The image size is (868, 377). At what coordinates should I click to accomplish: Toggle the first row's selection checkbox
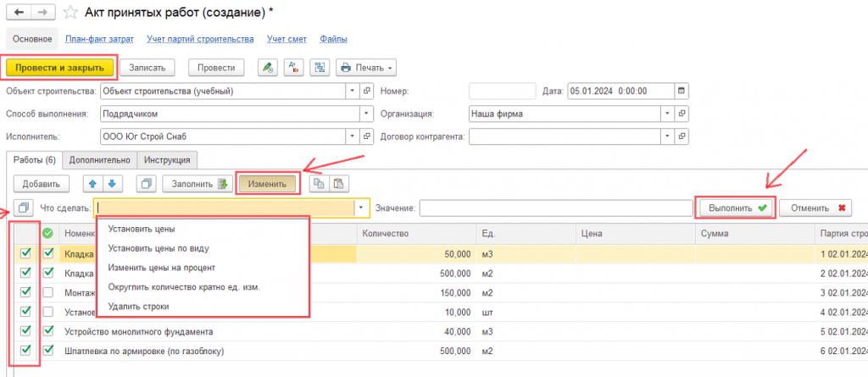coord(25,252)
